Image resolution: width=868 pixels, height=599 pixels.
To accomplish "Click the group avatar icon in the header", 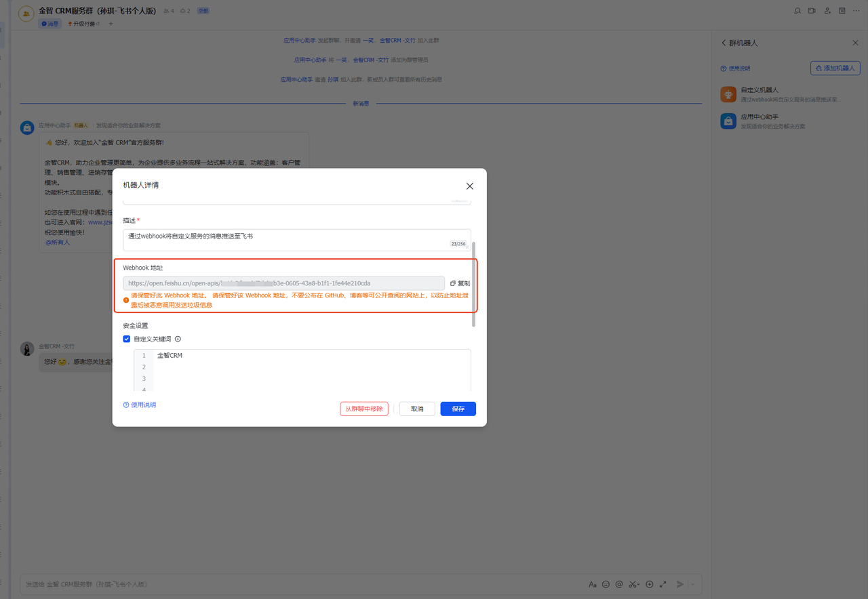I will pyautogui.click(x=26, y=13).
